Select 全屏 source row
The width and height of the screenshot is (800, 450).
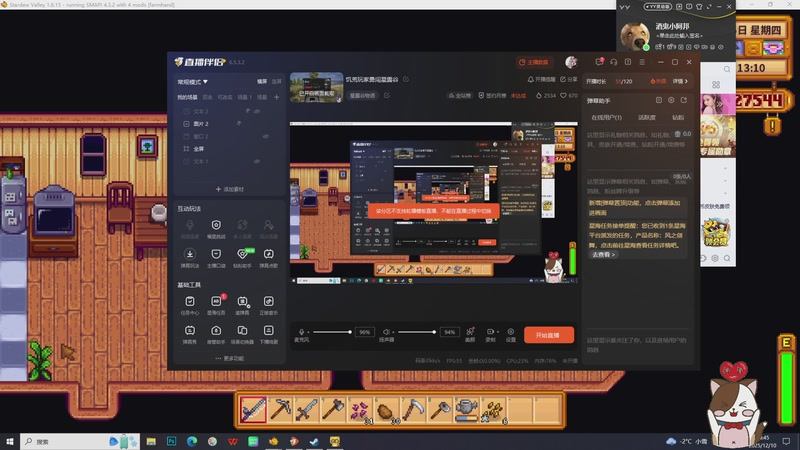[x=228, y=148]
